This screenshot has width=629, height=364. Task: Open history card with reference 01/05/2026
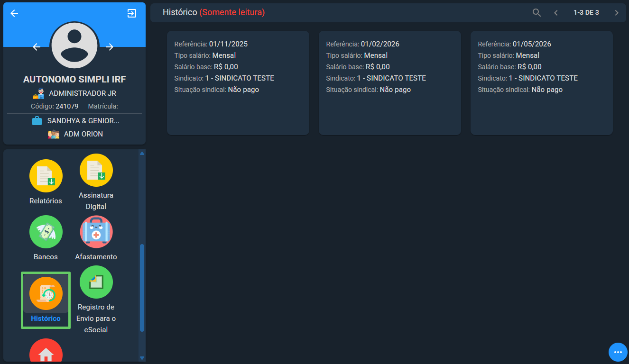pos(542,83)
